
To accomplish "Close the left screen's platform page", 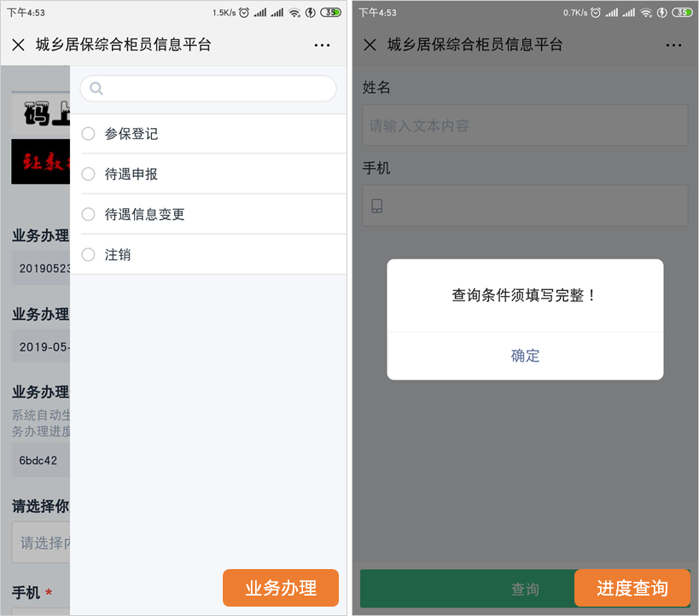I will click(x=19, y=45).
